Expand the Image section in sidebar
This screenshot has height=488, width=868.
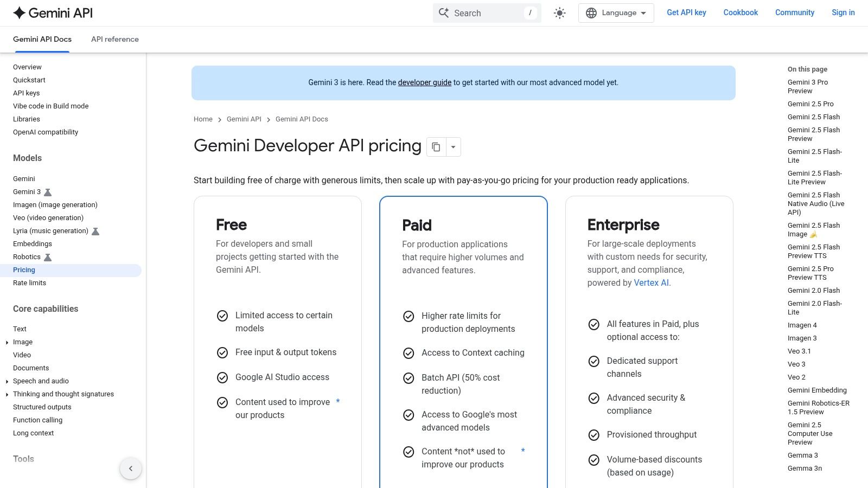(7, 342)
